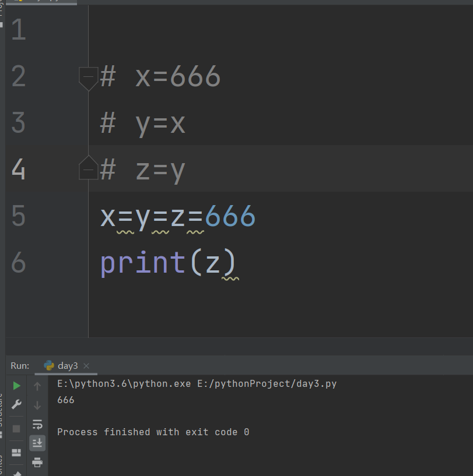Click the Python logo on day3 tab
The height and width of the screenshot is (476, 473).
pos(49,365)
